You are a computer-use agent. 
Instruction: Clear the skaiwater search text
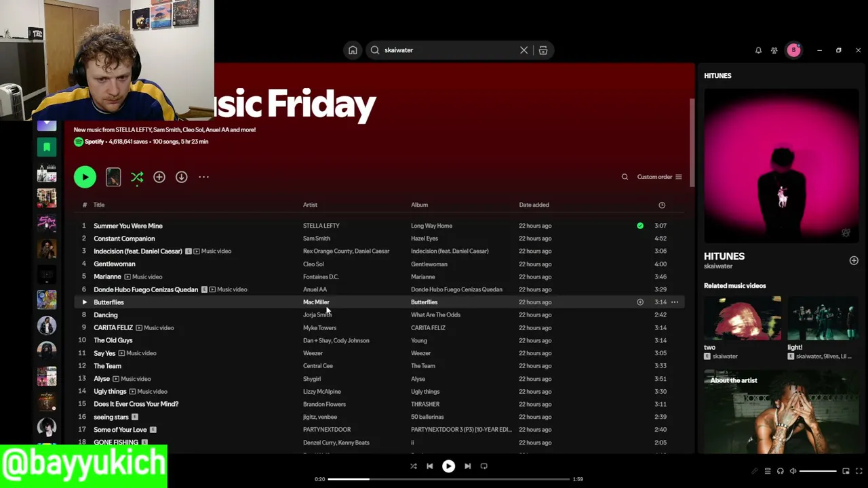coord(524,50)
